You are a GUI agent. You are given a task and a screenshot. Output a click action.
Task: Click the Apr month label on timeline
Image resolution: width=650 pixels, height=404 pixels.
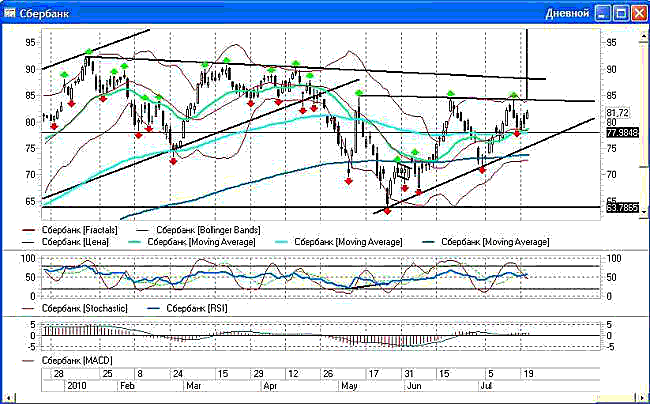coord(270,386)
